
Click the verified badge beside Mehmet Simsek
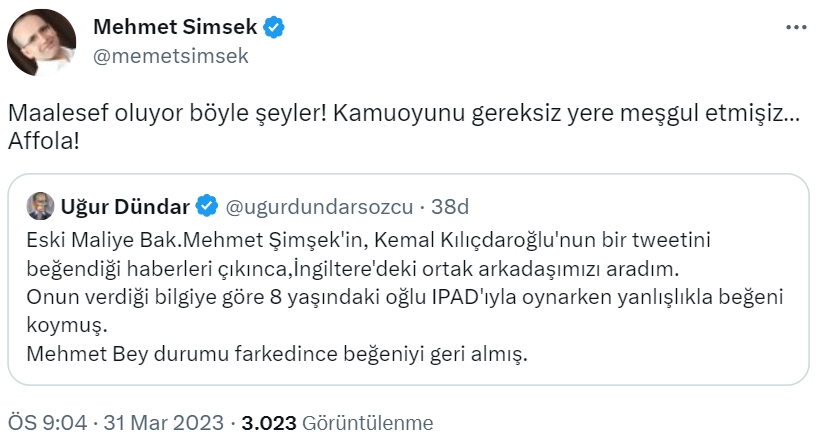point(274,27)
